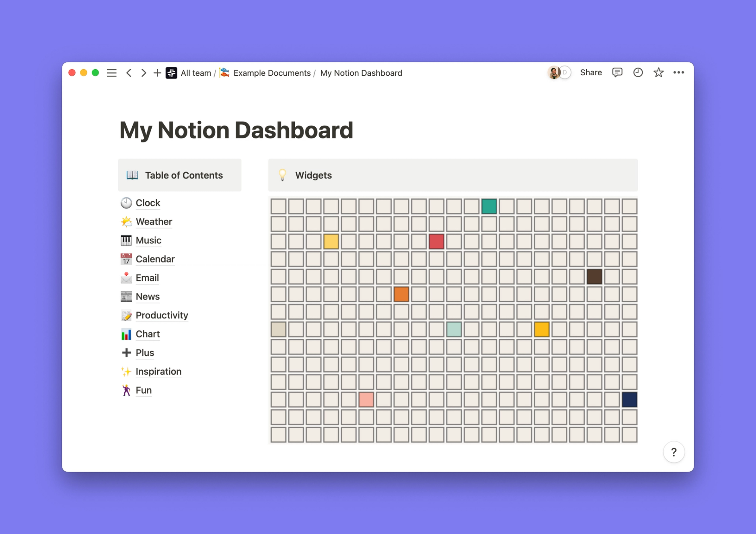The height and width of the screenshot is (534, 756).
Task: Go forward with the right arrow
Action: click(143, 73)
